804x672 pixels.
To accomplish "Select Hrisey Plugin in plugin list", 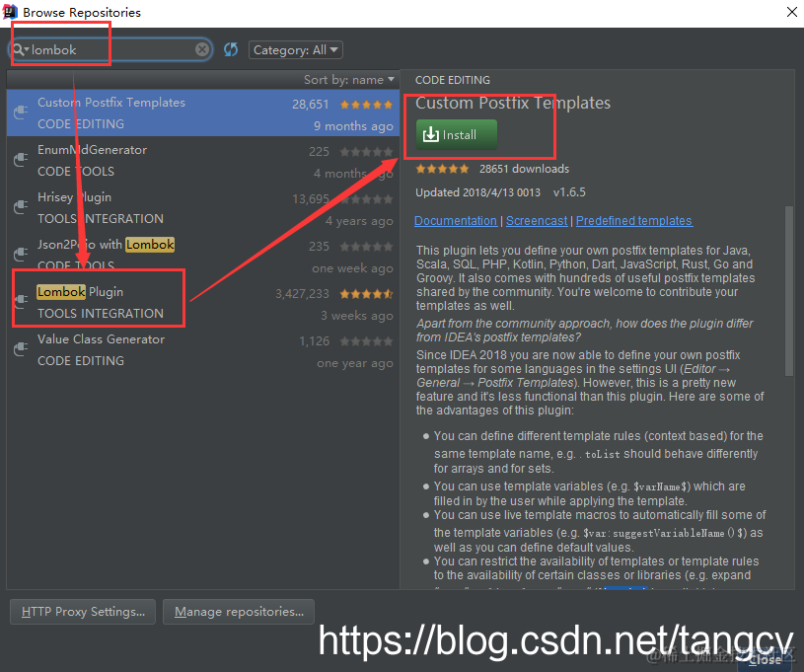I will 203,207.
